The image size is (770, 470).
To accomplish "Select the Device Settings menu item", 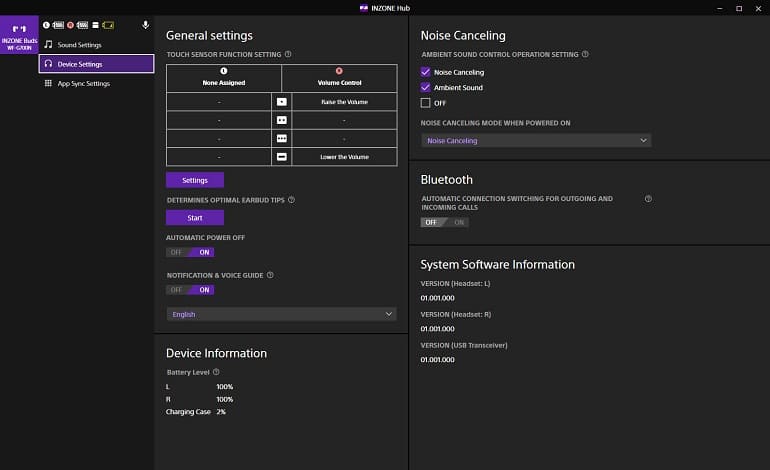I will pyautogui.click(x=96, y=64).
